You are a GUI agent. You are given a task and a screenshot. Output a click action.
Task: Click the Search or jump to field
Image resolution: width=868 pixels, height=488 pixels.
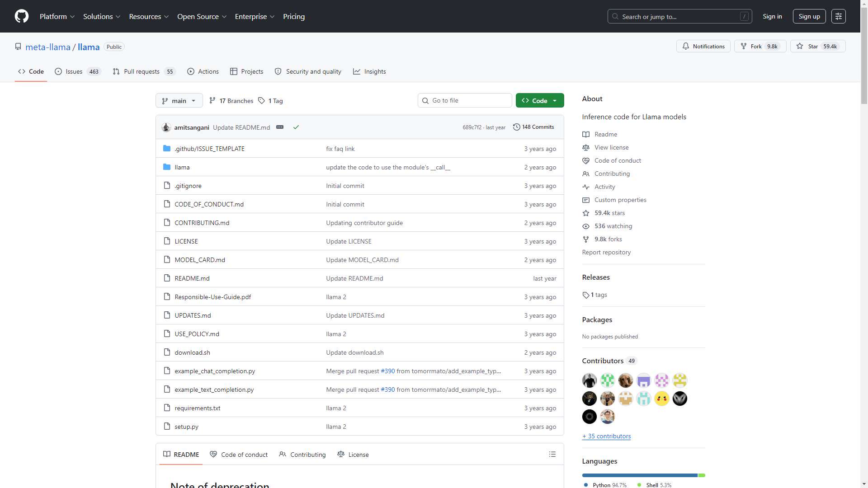680,16
